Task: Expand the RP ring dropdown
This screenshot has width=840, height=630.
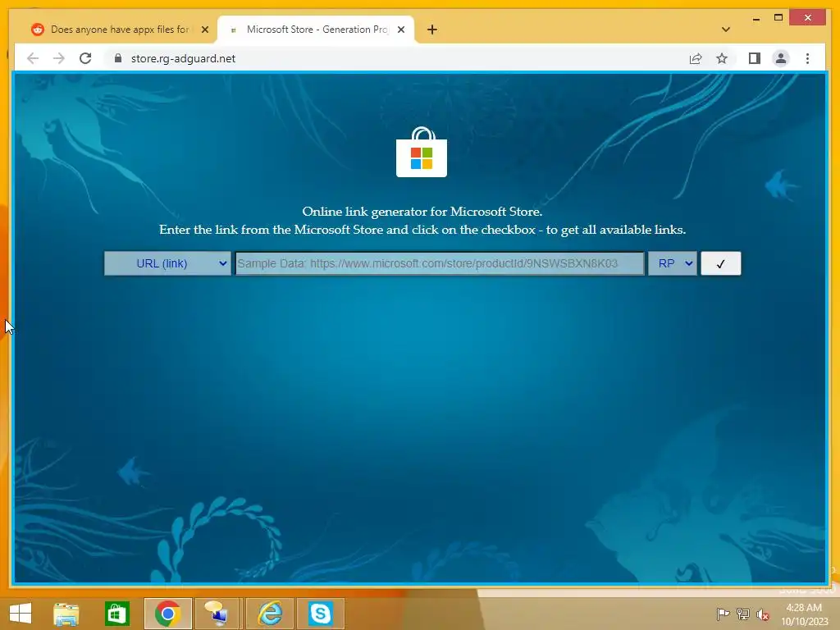Action: point(673,263)
